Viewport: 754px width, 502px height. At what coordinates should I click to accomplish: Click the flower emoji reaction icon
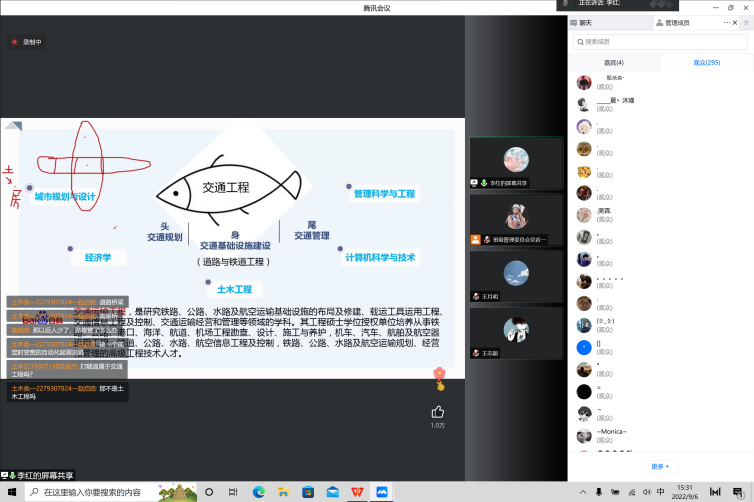coord(438,376)
